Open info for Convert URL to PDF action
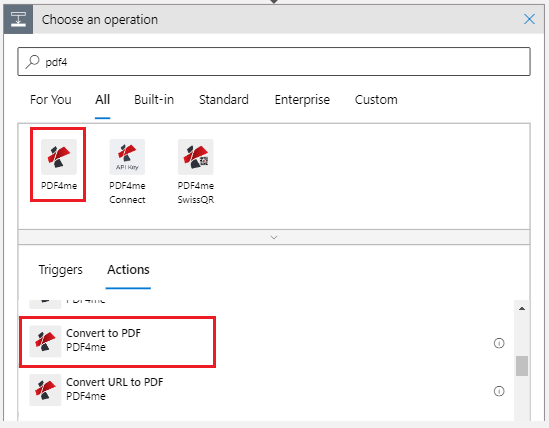The width and height of the screenshot is (549, 428). click(499, 391)
